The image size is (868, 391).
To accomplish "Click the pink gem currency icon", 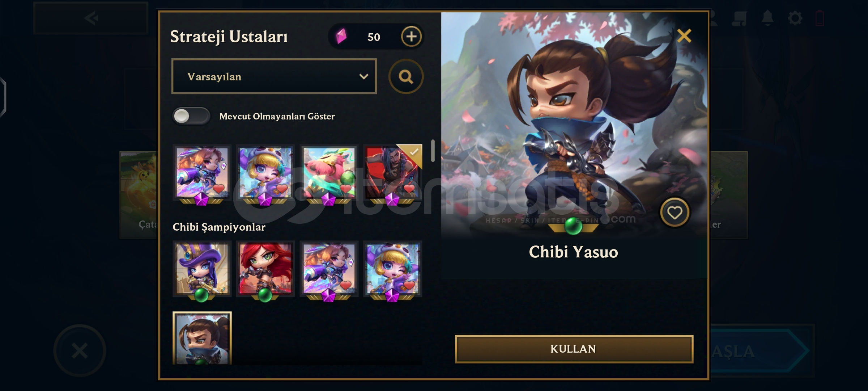I will pos(341,36).
